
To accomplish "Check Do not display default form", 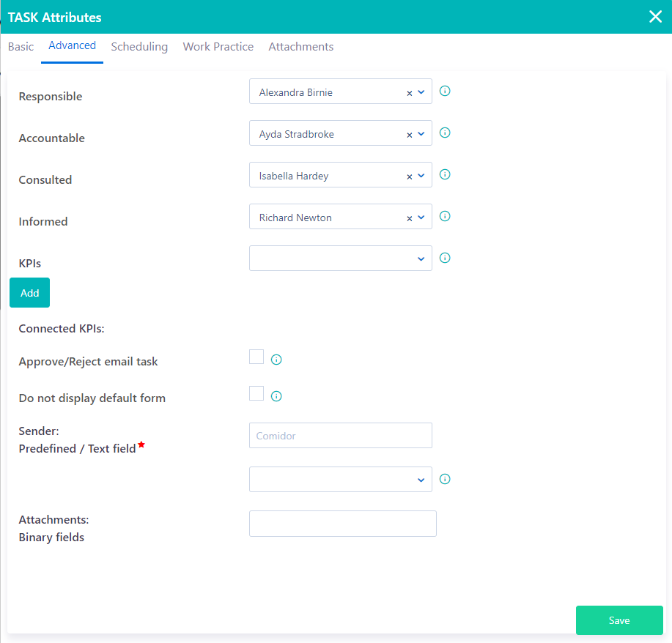I will click(x=256, y=393).
